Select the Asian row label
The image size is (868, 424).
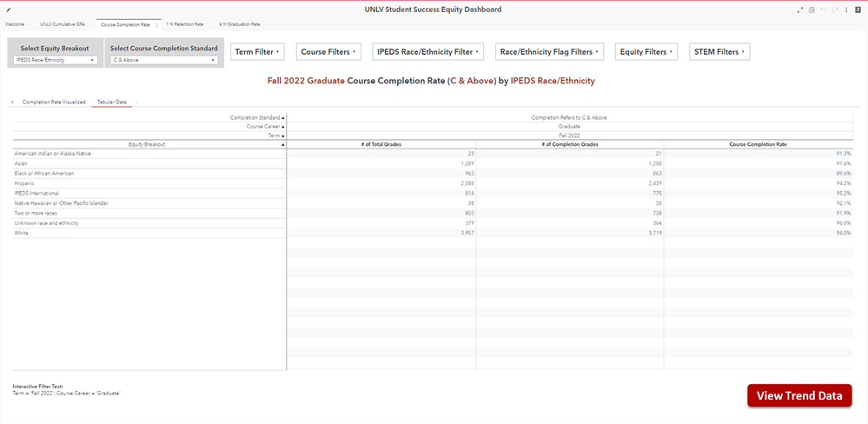point(21,163)
